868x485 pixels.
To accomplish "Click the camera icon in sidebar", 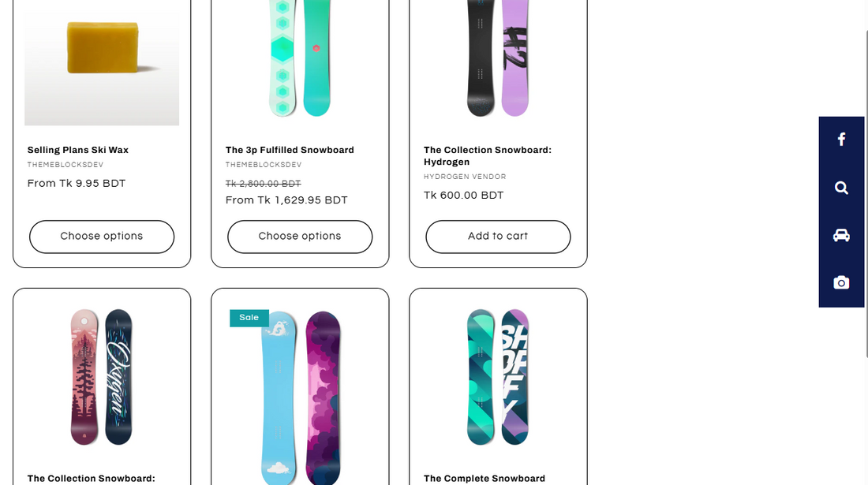I will 841,282.
